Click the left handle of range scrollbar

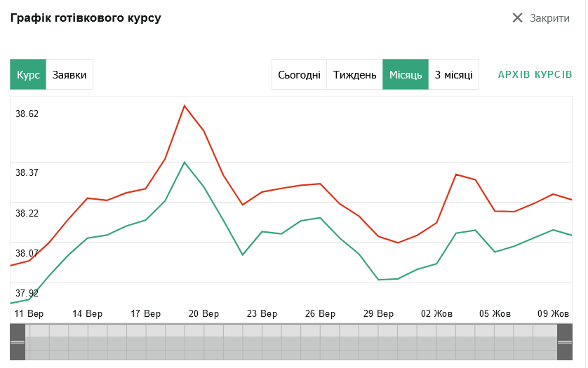coord(18,342)
